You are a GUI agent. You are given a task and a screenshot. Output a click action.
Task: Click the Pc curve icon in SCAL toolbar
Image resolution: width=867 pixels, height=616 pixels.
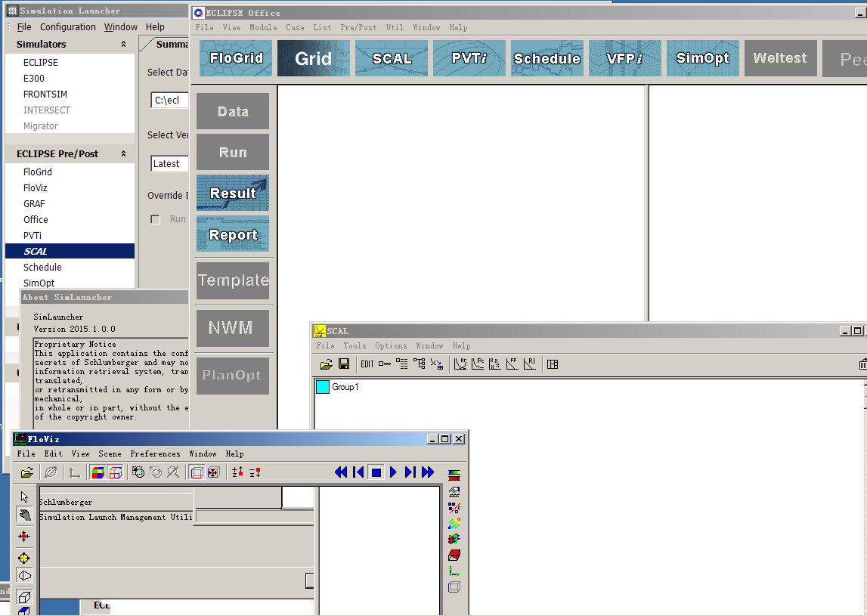coord(478,364)
